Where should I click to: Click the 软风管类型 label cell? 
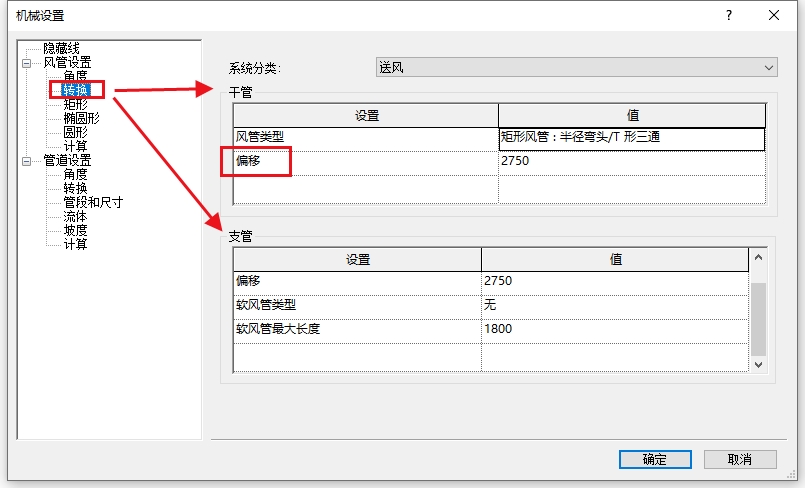[x=357, y=305]
